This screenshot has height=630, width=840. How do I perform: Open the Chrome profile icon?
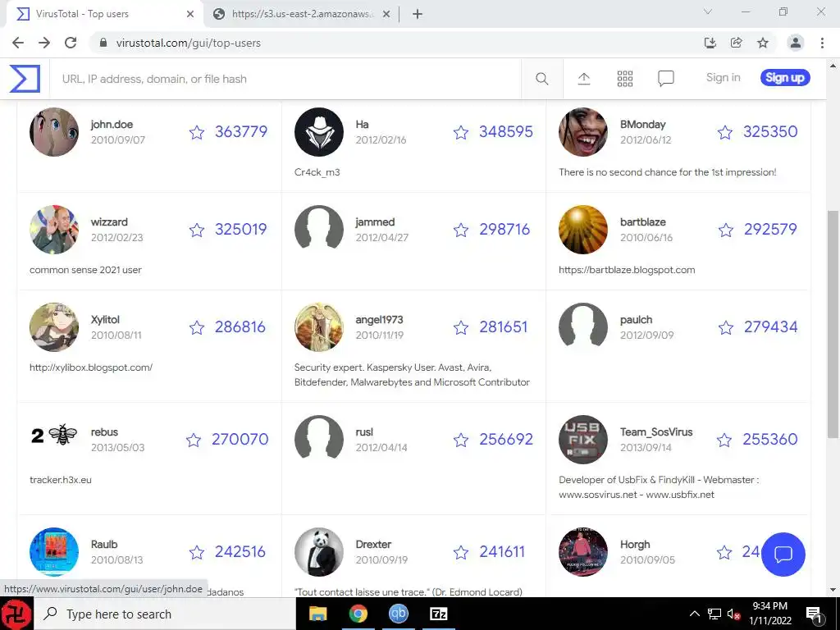796,43
